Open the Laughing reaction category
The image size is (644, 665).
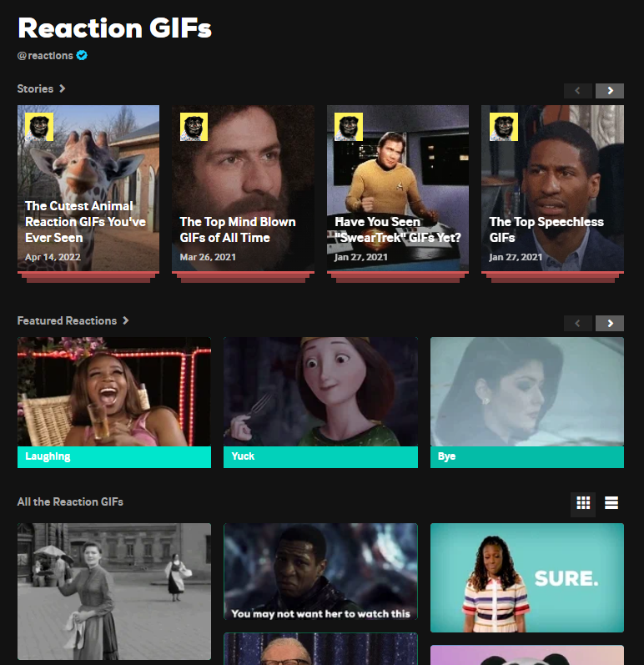(114, 402)
